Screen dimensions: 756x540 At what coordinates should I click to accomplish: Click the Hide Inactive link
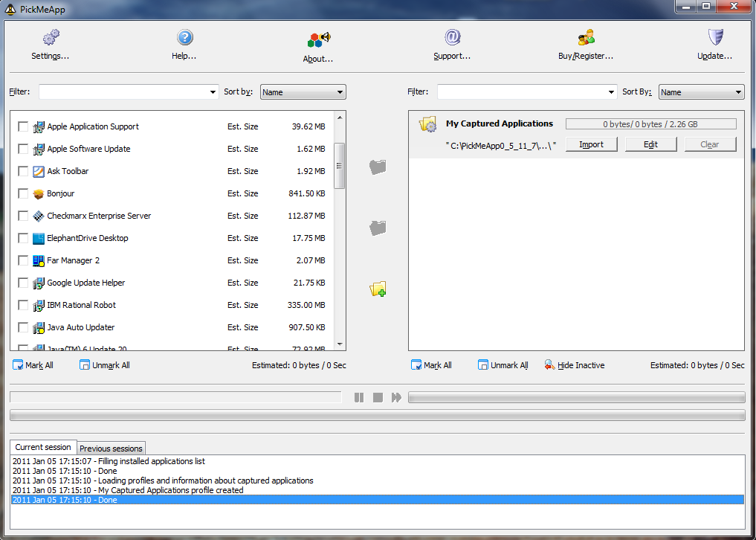click(x=581, y=365)
